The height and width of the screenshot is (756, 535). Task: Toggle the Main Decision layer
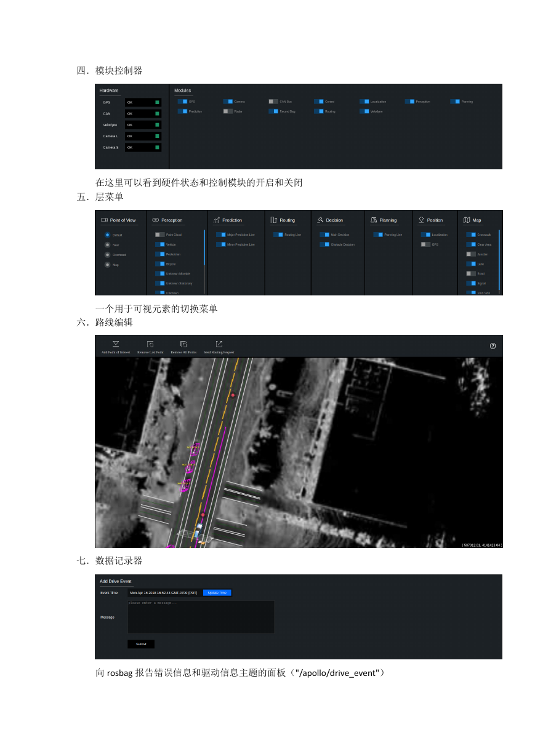(x=324, y=235)
